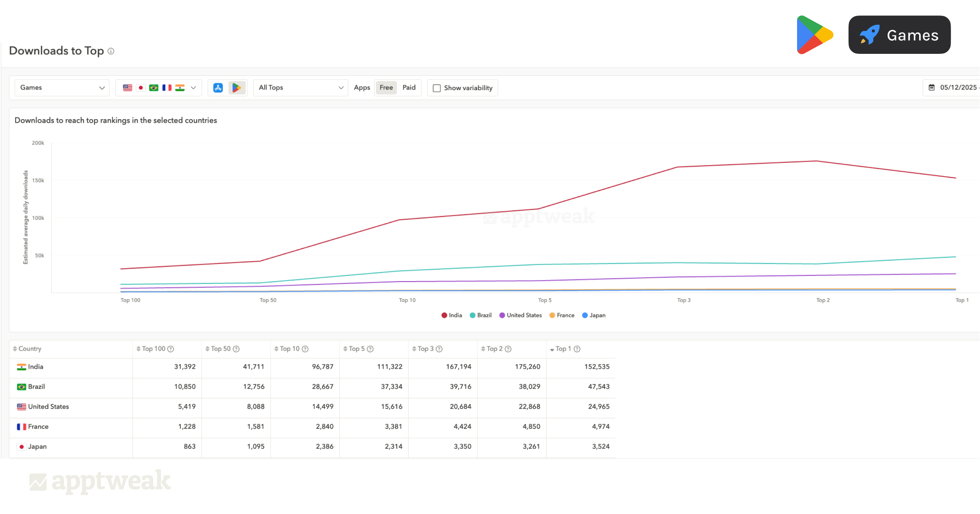Sort table by Country column
Screen dimensions: 980x514
[27, 349]
